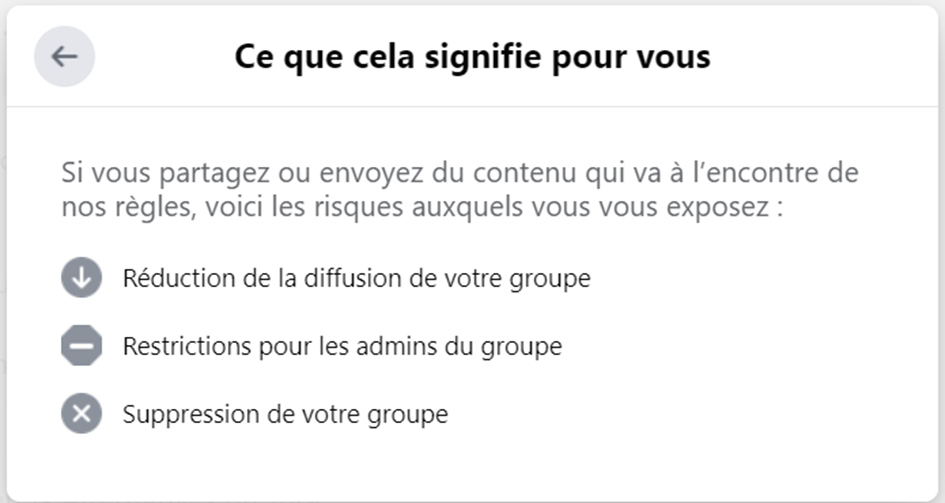Click the X-circle group removal icon
The width and height of the screenshot is (945, 503).
click(x=81, y=414)
